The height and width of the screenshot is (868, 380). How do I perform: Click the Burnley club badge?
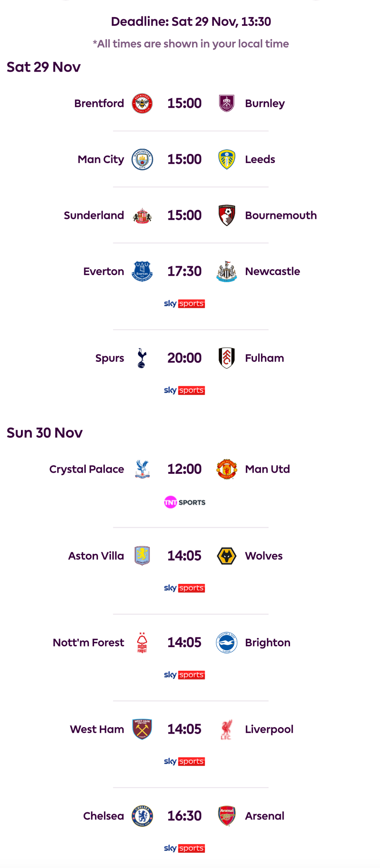pyautogui.click(x=226, y=103)
